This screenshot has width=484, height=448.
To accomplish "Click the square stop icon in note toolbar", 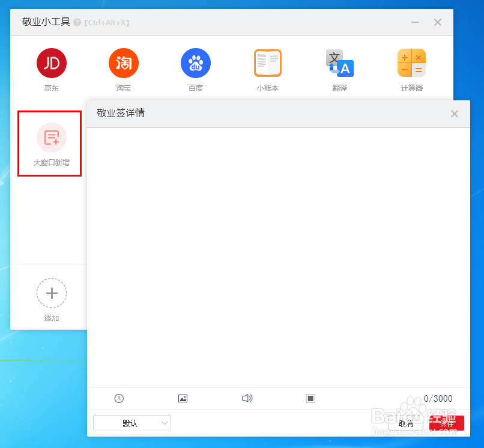I will (x=310, y=398).
